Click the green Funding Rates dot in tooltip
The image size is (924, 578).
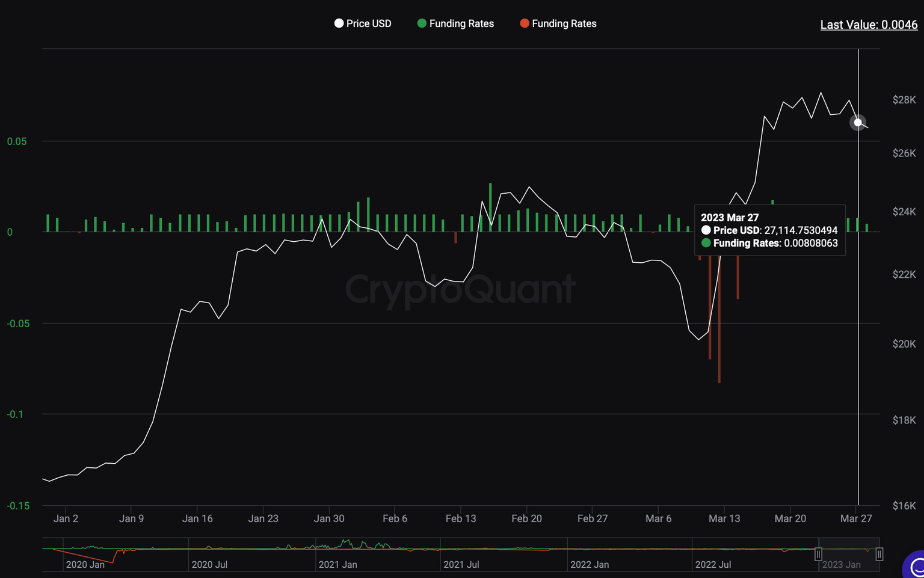(706, 243)
